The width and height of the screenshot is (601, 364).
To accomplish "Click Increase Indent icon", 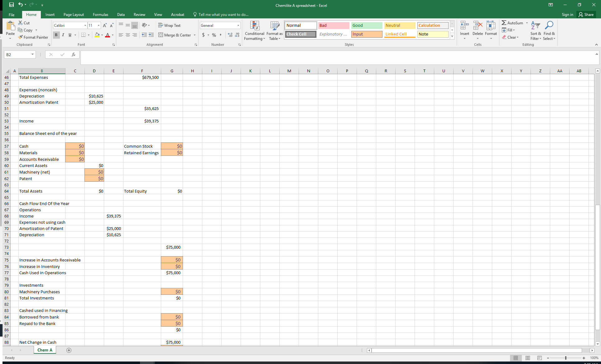I will [151, 35].
